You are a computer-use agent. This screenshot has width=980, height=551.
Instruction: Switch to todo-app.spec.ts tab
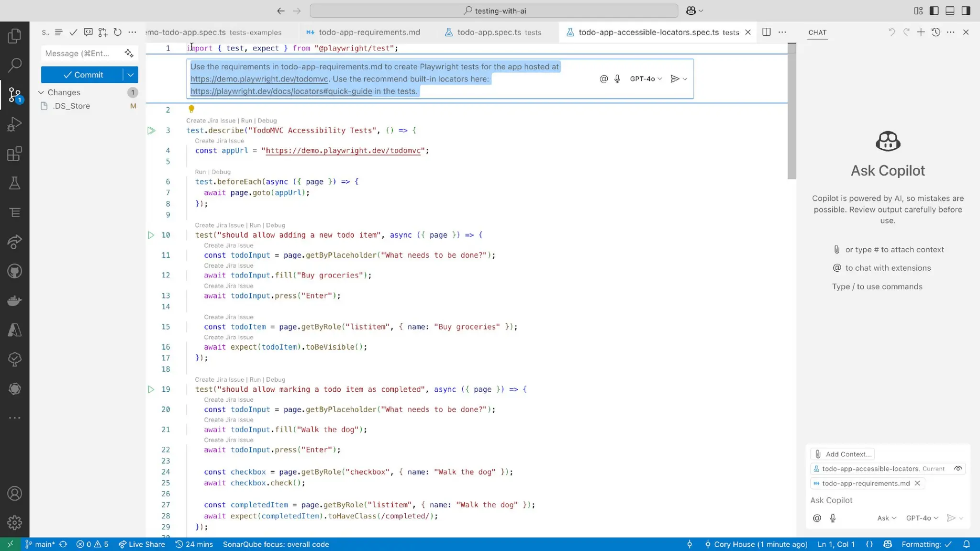tap(489, 32)
